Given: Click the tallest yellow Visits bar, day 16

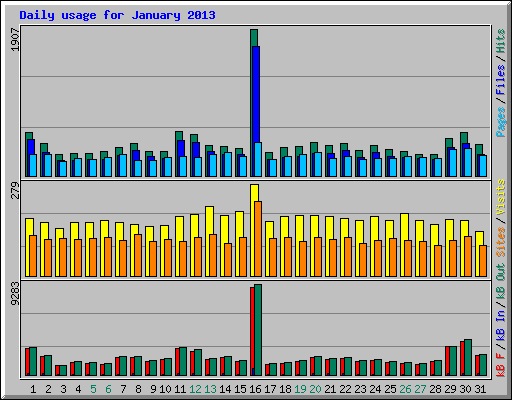Looking at the screenshot, I should 254,193.
